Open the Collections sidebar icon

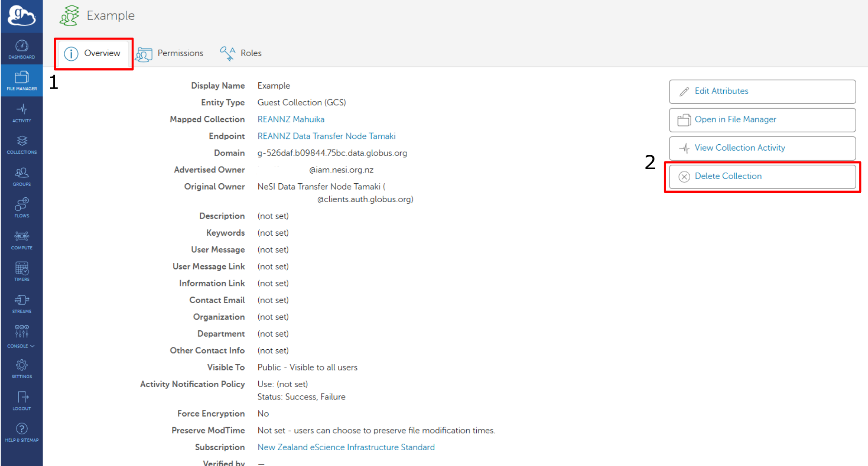pyautogui.click(x=22, y=144)
